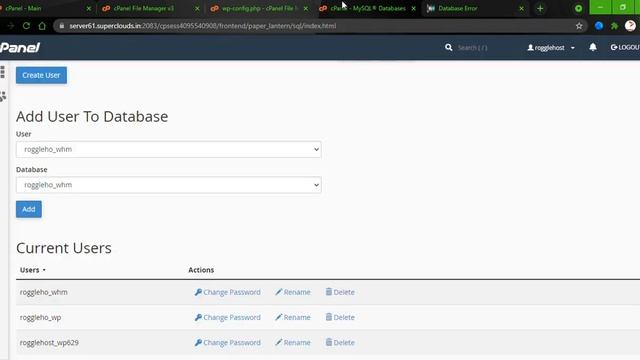Select rogglehost_wp829 in Current Users list
640x360 pixels.
click(x=49, y=343)
